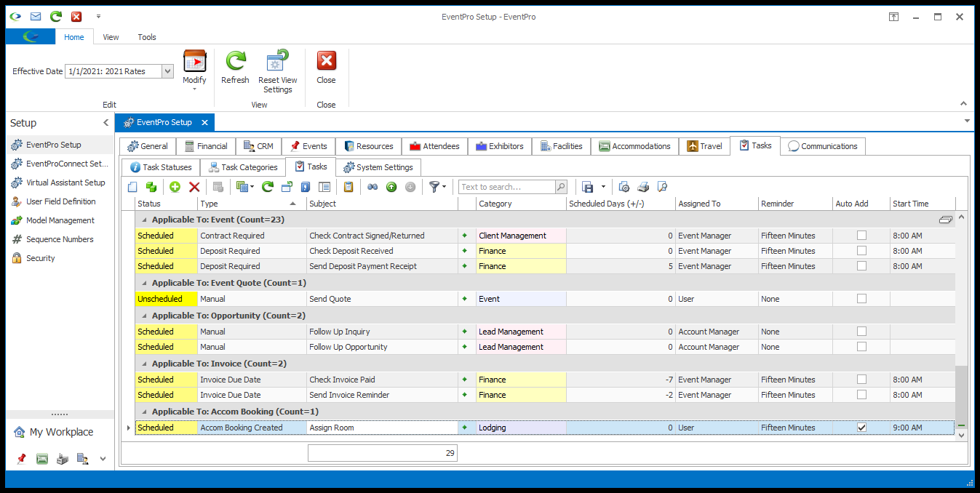
Task: Click the magnifier search button in search box
Action: pyautogui.click(x=561, y=187)
